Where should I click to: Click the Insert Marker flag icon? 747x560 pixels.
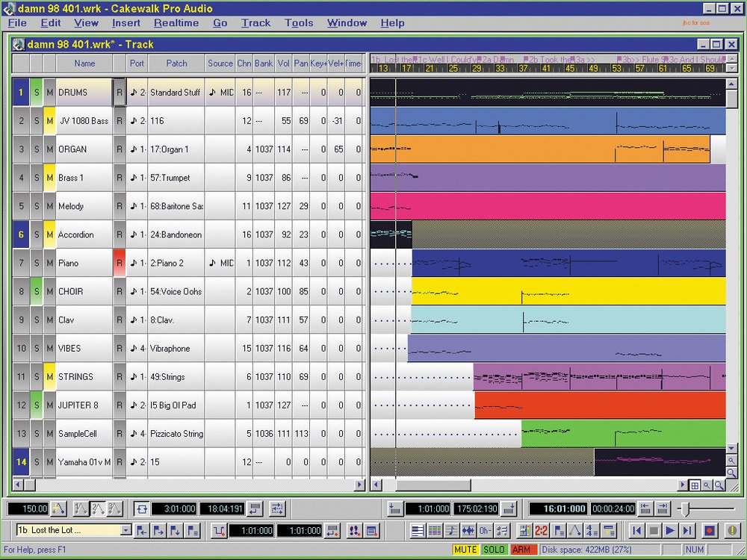[176, 530]
